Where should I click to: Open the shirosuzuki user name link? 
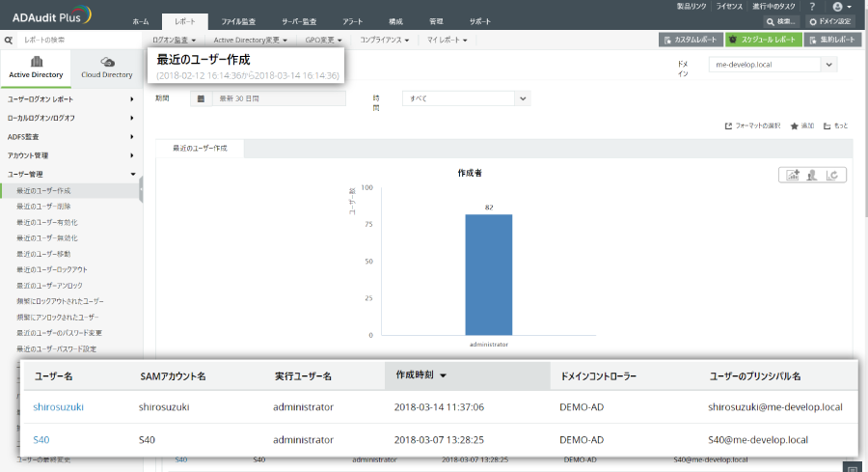[58, 407]
